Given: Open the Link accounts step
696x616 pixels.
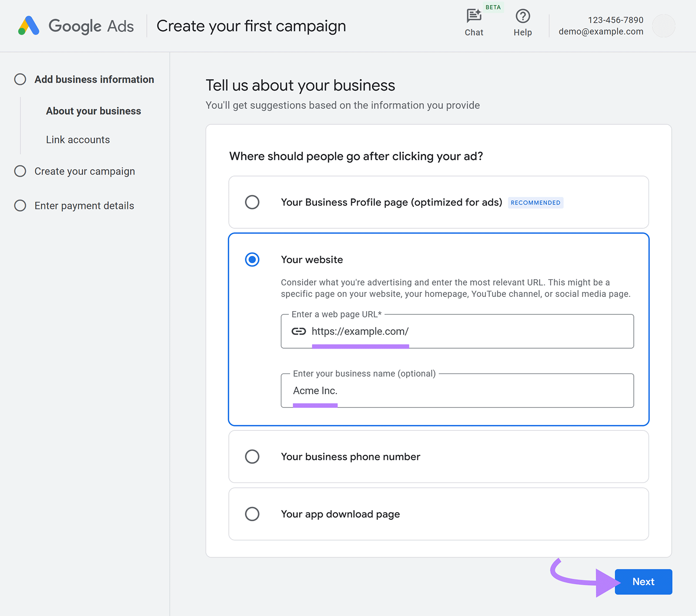Looking at the screenshot, I should [77, 140].
